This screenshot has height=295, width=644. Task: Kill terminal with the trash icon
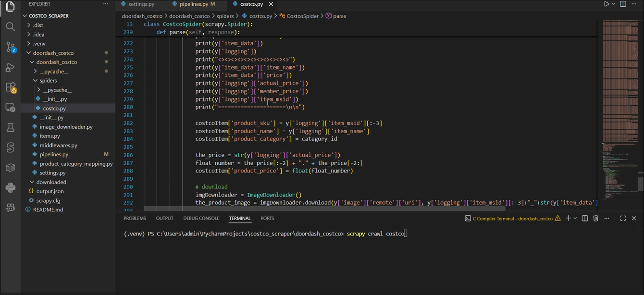coord(595,218)
